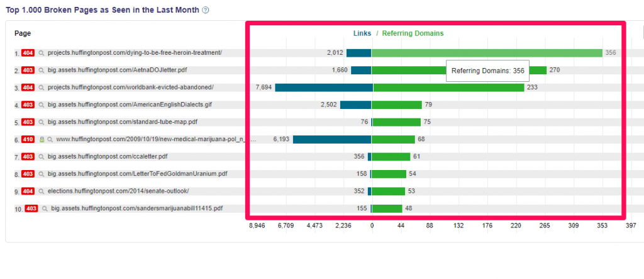644x279 pixels.
Task: Click magnifier icon for ccaletter.pdf row
Action: tap(41, 157)
